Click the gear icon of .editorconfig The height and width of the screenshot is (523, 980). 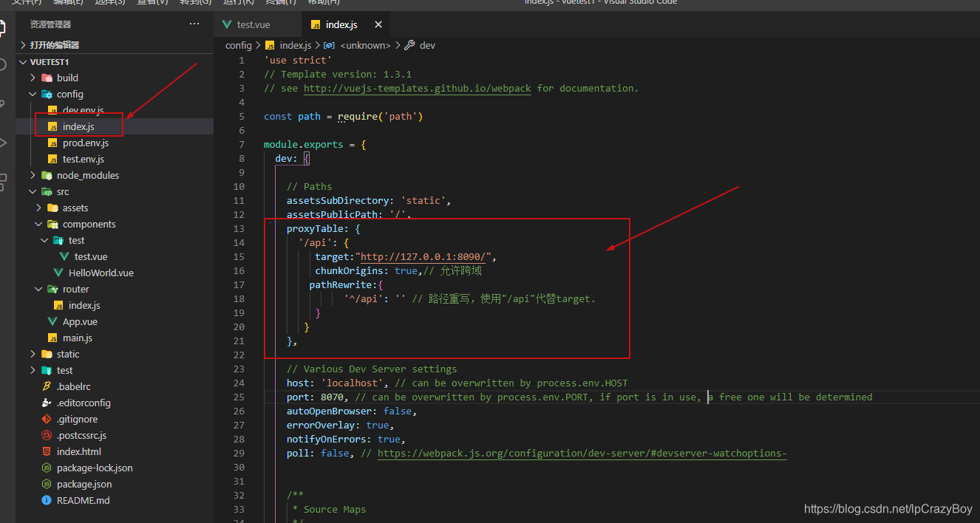[47, 403]
